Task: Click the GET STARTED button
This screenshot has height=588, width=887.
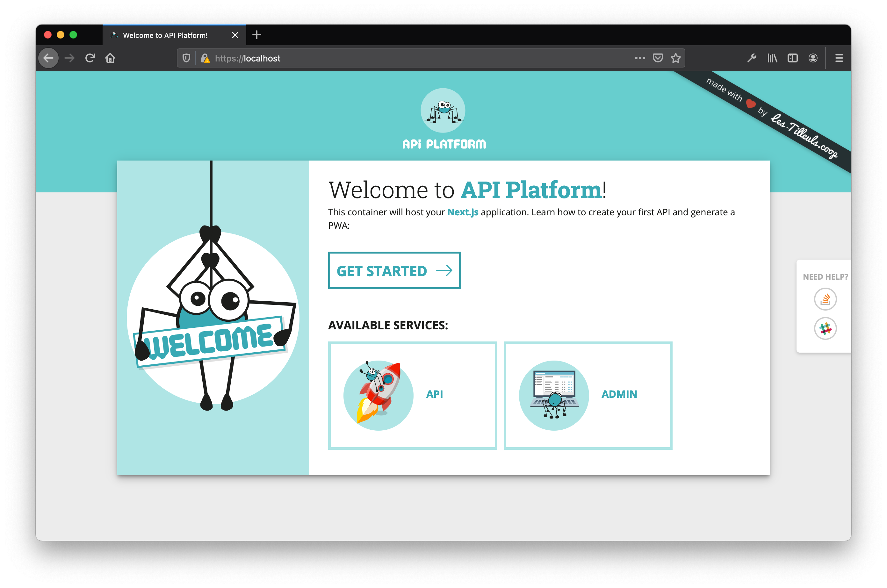Action: pyautogui.click(x=394, y=270)
